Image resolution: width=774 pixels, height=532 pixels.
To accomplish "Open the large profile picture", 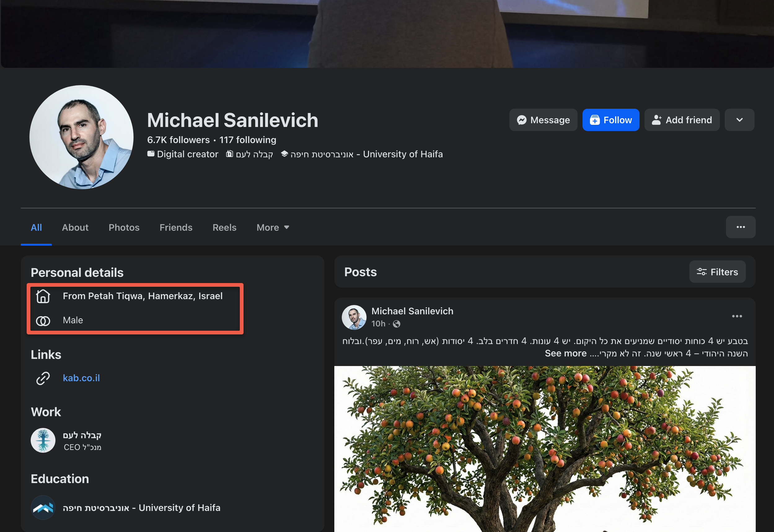I will [81, 137].
